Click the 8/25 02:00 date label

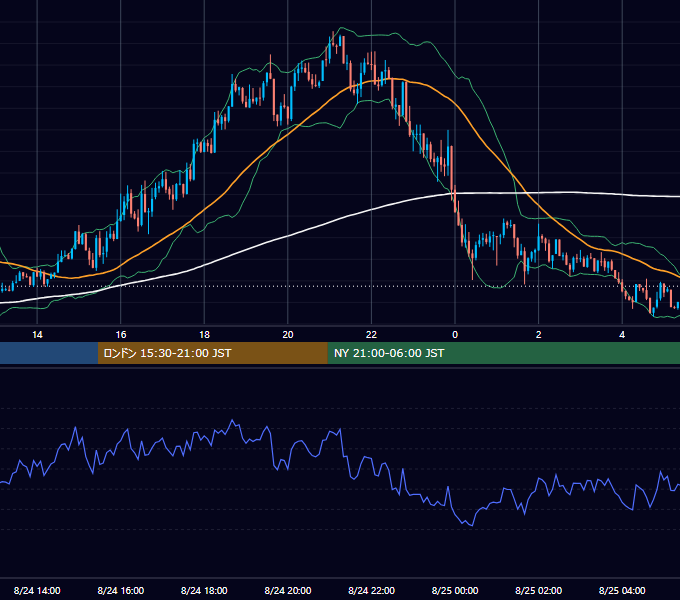click(x=539, y=590)
